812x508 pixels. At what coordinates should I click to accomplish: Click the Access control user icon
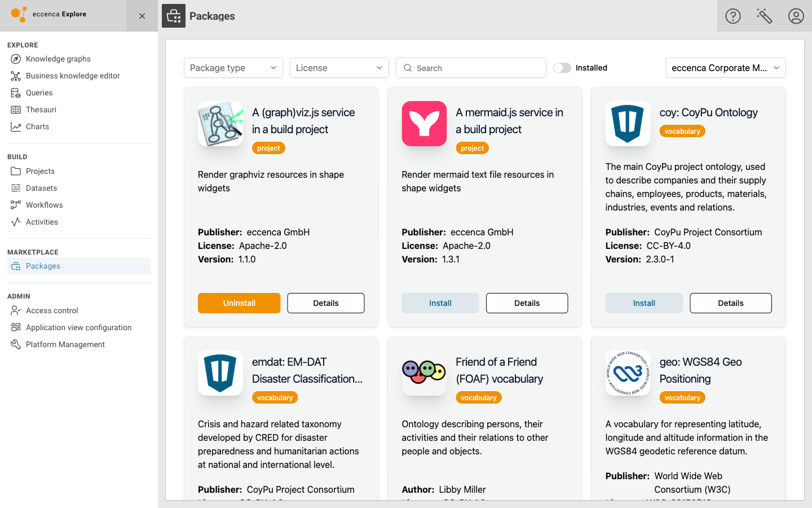tap(16, 310)
